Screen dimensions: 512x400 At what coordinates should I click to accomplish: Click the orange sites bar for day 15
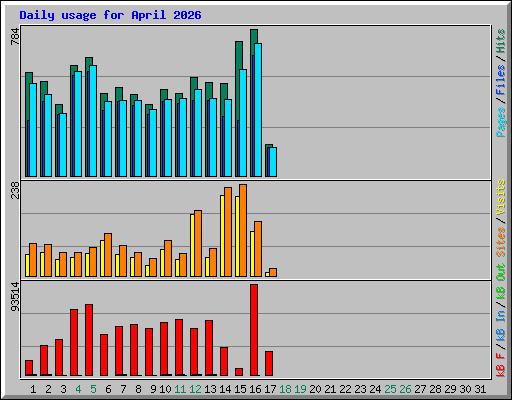coord(243,230)
